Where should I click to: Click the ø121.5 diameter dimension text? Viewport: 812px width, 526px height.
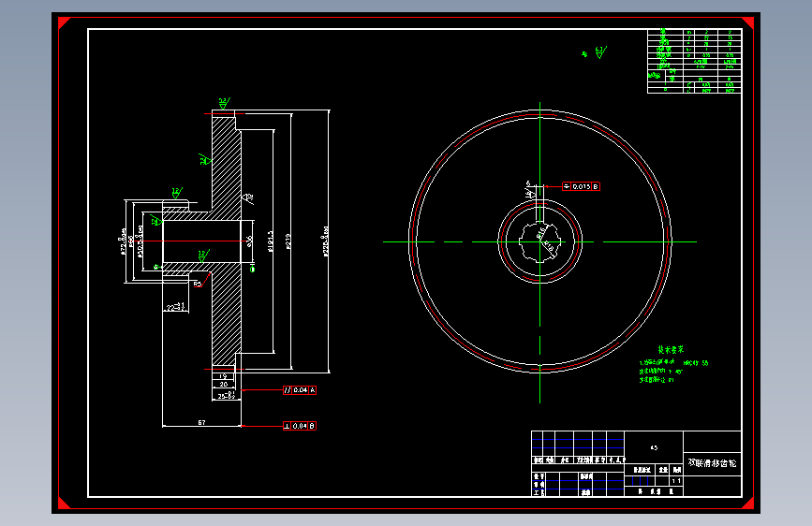(270, 241)
